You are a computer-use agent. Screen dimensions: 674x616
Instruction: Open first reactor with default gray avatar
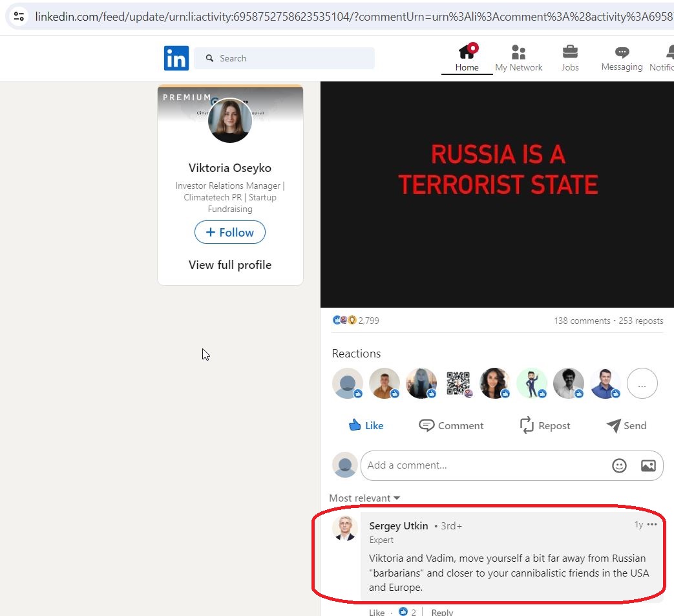coord(348,383)
